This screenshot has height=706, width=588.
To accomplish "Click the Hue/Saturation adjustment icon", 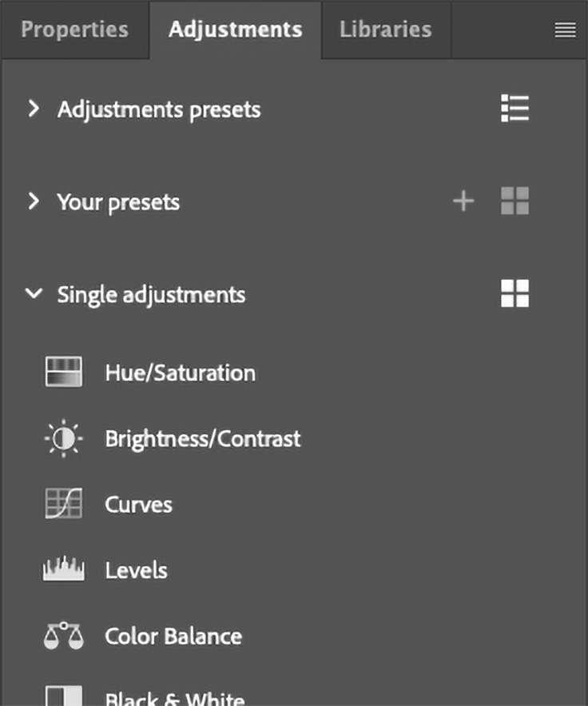I will tap(63, 373).
